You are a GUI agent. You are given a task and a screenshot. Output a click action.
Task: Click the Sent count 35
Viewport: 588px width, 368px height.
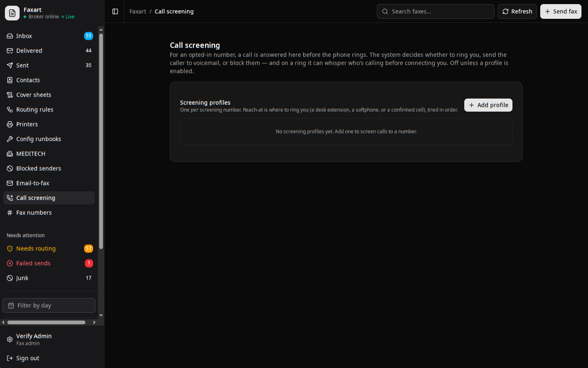point(89,65)
